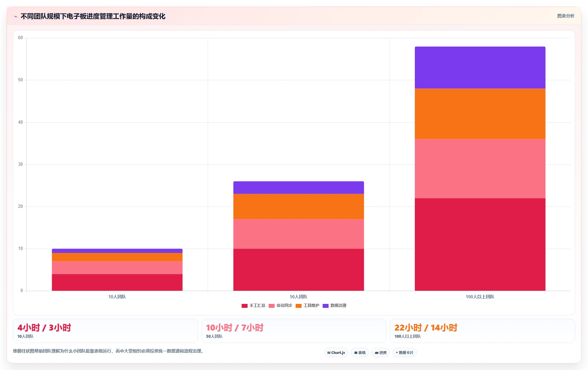Click the purple 数据治理 segment of 10人团队 bar

(x=117, y=251)
